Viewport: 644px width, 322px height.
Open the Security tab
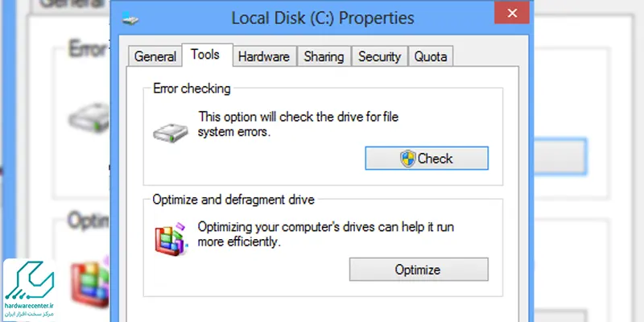(x=379, y=56)
